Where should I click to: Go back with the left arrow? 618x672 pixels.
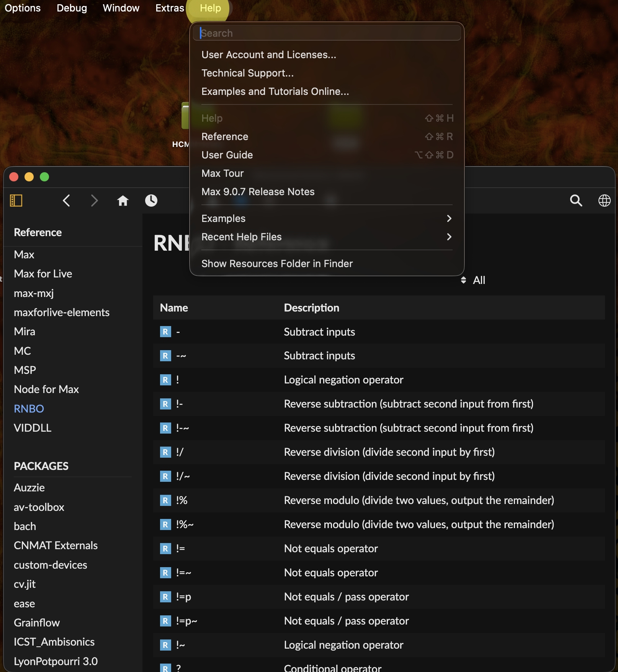(66, 201)
